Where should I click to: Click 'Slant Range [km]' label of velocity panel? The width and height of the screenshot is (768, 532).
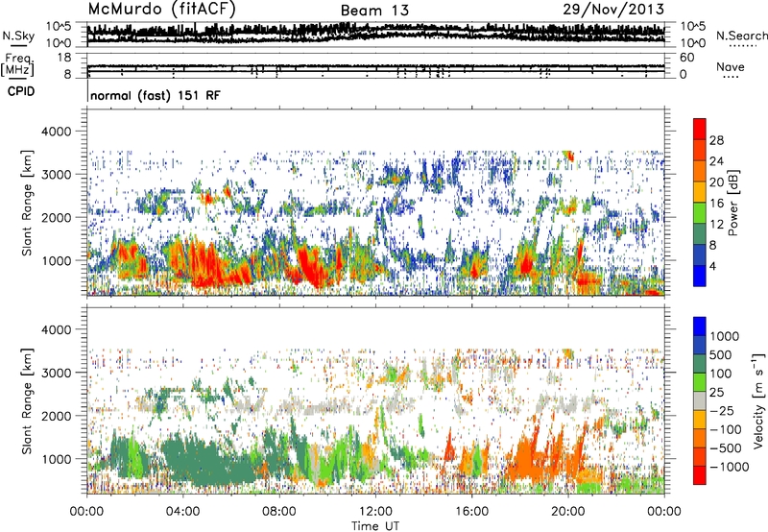coord(27,401)
